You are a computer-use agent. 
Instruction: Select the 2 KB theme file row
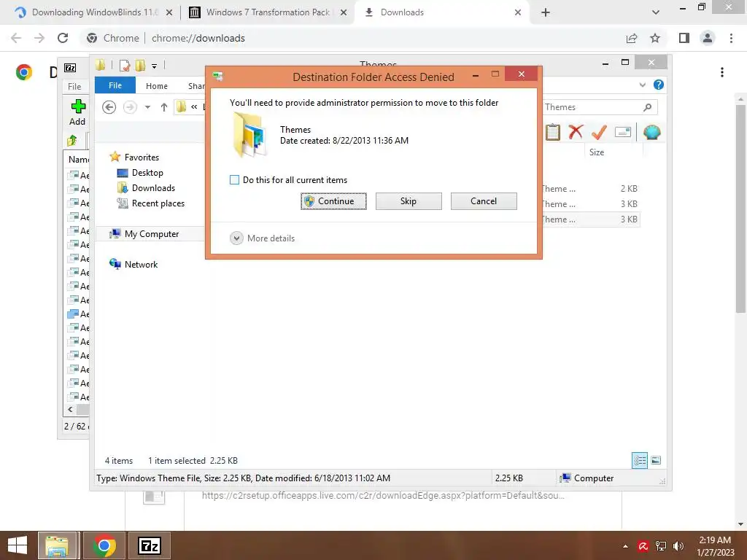click(589, 189)
